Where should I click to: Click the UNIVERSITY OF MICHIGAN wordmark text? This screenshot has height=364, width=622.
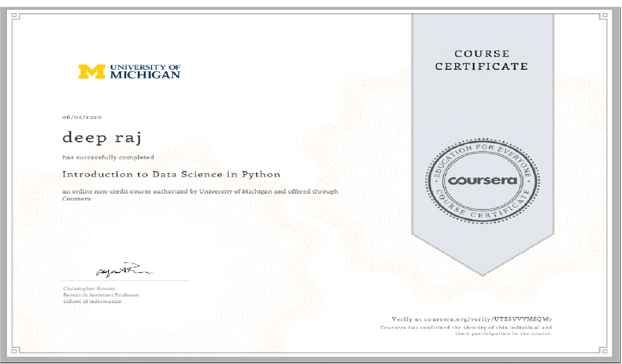click(145, 71)
